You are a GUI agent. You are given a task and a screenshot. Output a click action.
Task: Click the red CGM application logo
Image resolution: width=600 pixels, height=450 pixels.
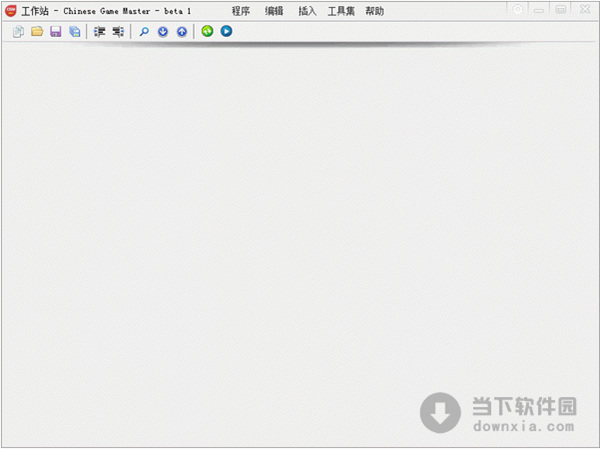coord(11,11)
